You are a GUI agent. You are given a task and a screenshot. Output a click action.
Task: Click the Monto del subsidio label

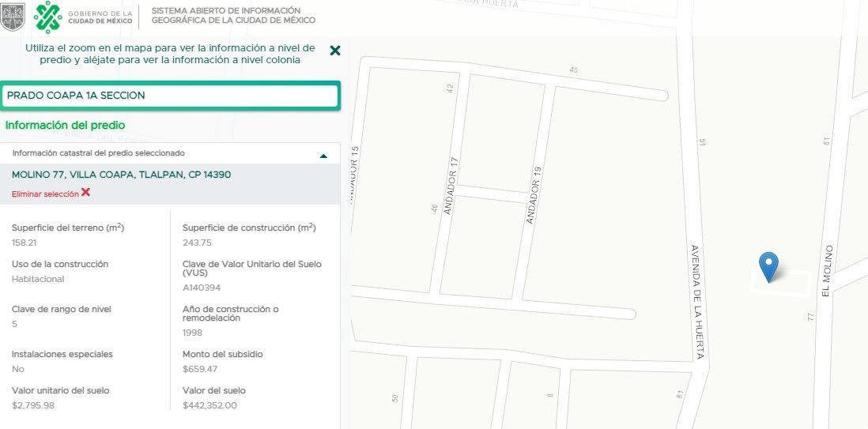click(223, 354)
